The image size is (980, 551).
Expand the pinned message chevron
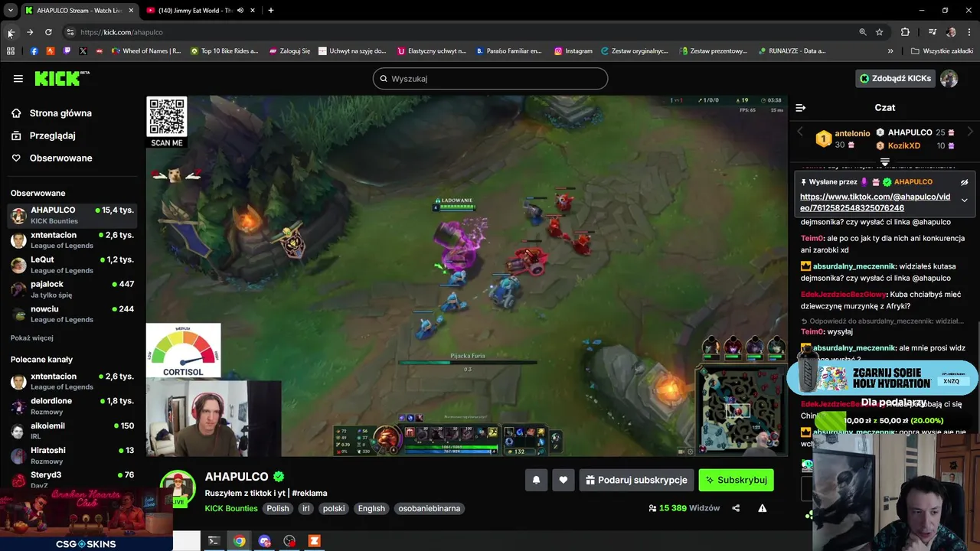(965, 201)
